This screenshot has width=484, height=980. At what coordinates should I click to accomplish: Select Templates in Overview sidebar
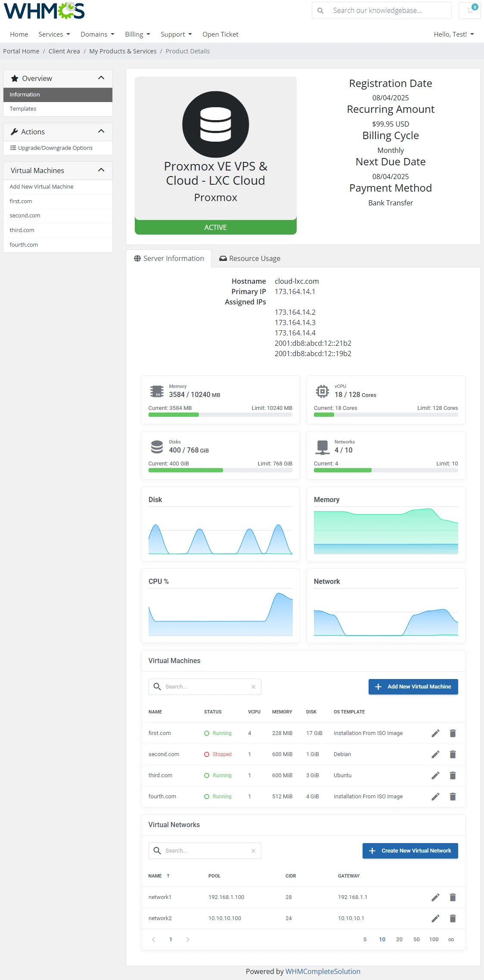(x=58, y=109)
